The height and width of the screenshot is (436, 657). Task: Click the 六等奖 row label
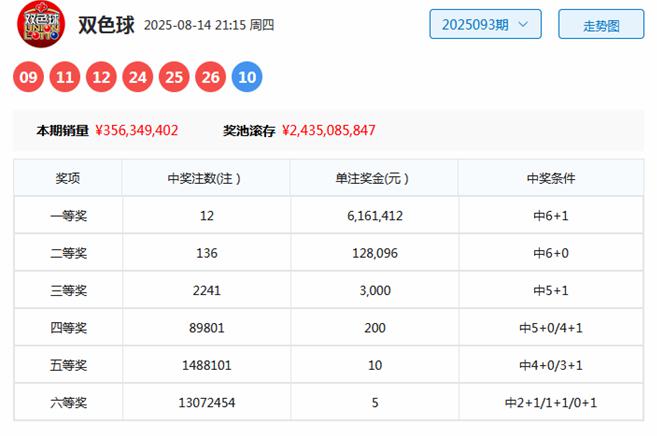68,402
